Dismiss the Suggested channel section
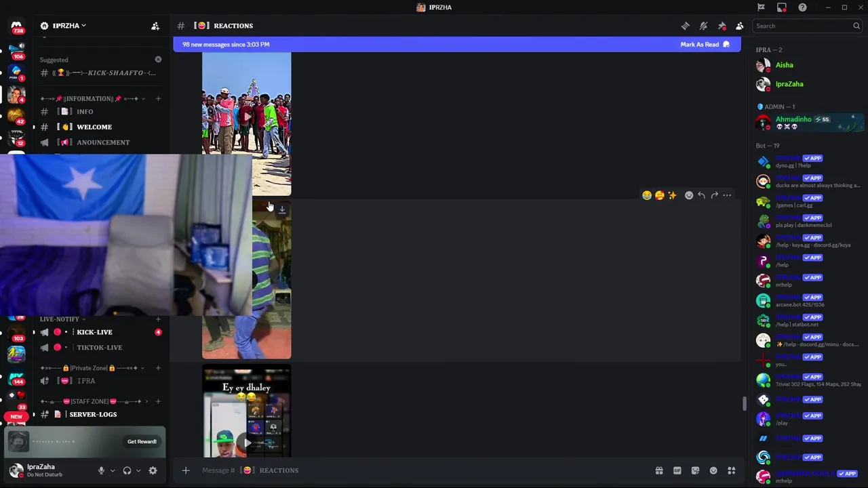Image resolution: width=868 pixels, height=488 pixels. (x=158, y=60)
